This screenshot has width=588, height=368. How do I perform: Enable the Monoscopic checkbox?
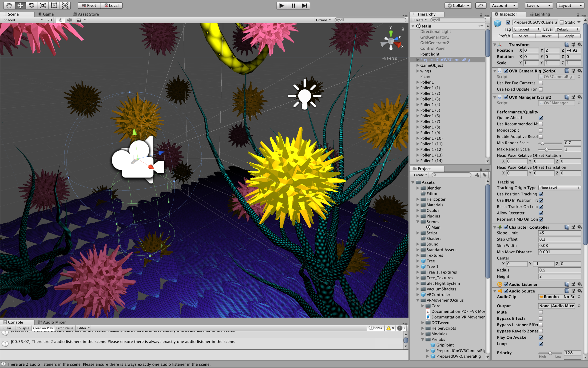[x=540, y=130]
